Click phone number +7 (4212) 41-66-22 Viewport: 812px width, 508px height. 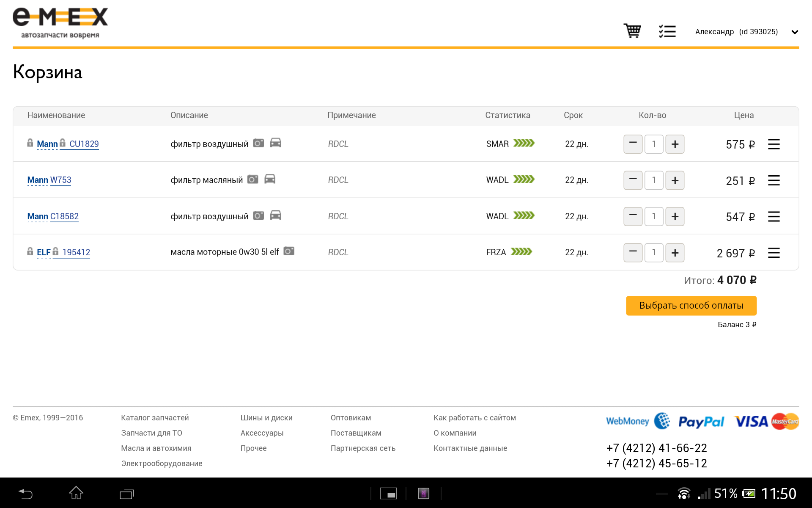656,448
